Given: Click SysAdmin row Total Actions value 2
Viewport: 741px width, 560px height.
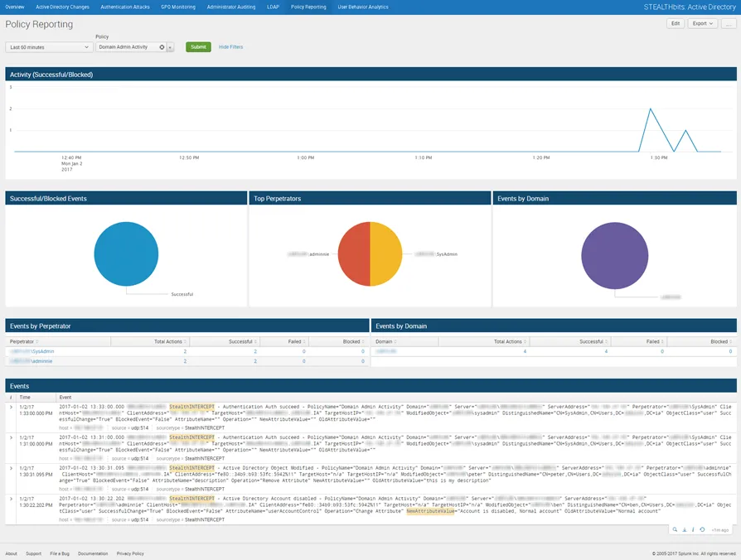Looking at the screenshot, I should 185,351.
